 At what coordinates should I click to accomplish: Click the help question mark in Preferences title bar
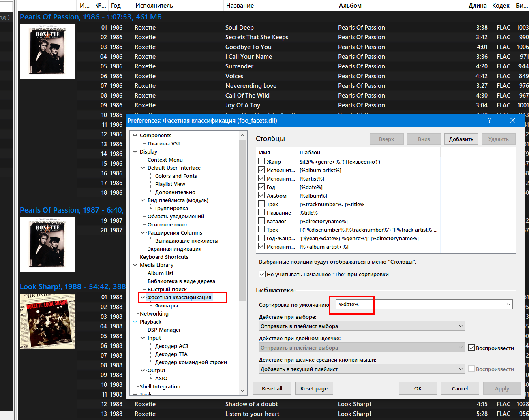(x=489, y=120)
